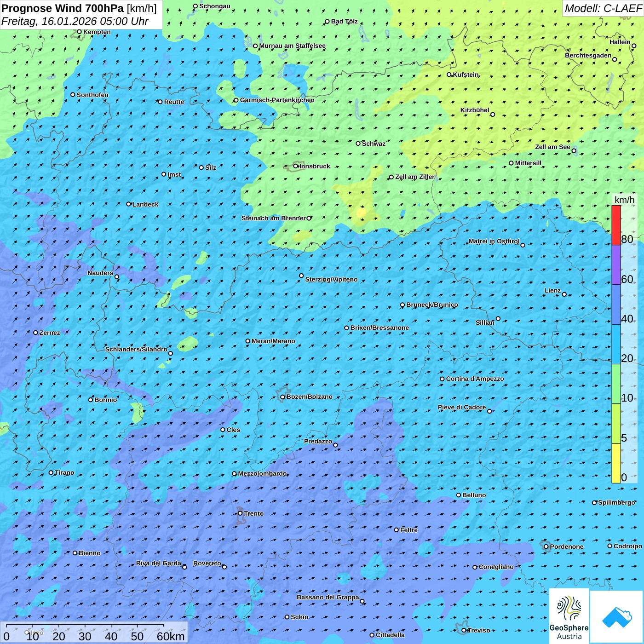Click the Belluno city label
644x644 pixels.
point(474,495)
